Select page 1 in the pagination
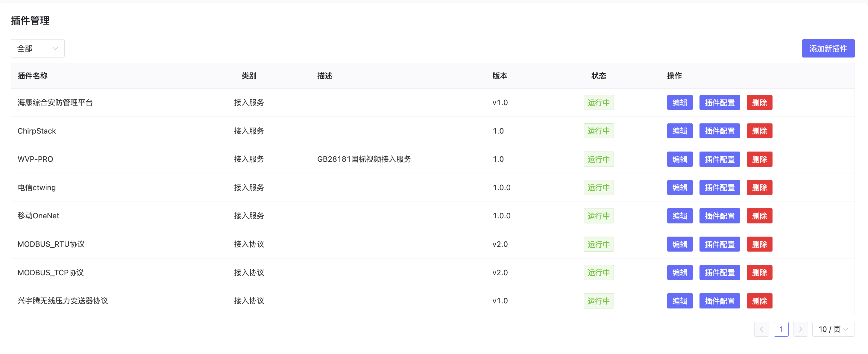The image size is (868, 354). point(781,329)
